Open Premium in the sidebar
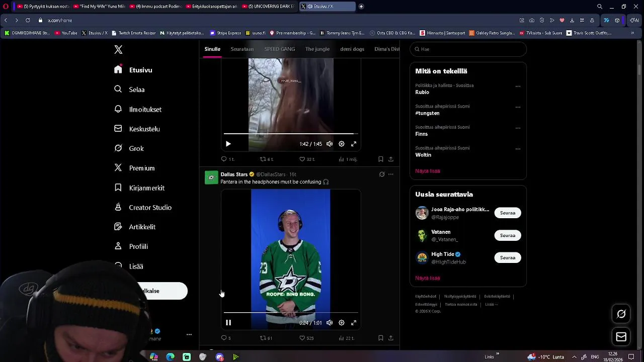This screenshot has height=362, width=644. pyautogui.click(x=135, y=168)
